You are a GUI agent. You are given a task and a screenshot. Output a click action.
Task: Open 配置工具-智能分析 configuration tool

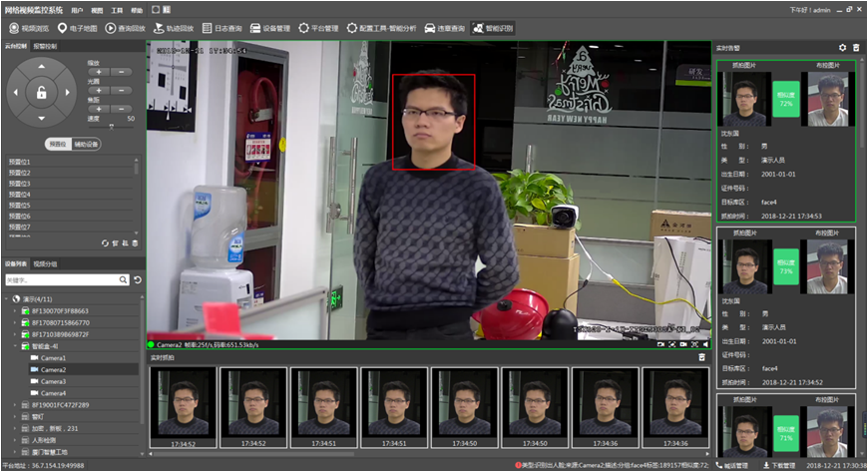[x=381, y=28]
